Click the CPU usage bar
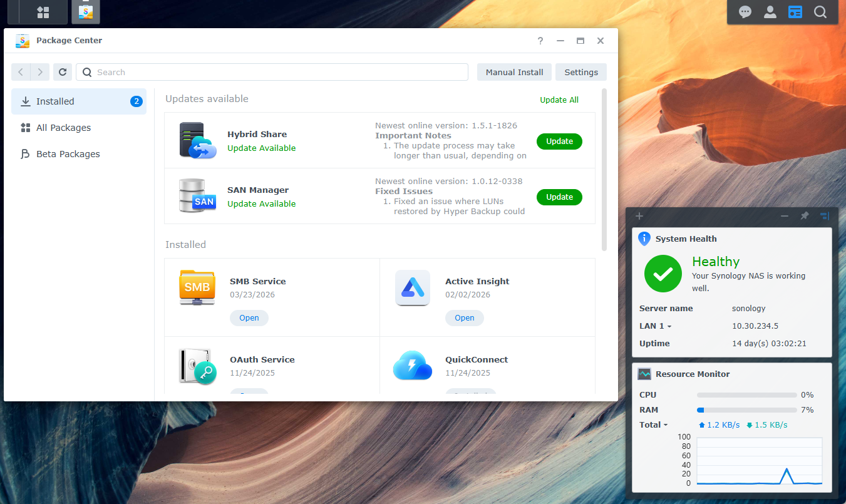The width and height of the screenshot is (846, 504). (746, 395)
